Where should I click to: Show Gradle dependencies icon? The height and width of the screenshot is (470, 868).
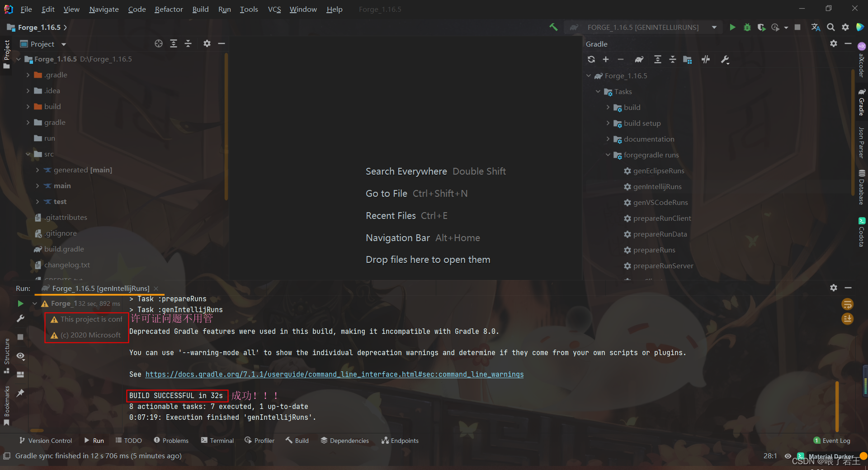[688, 59]
